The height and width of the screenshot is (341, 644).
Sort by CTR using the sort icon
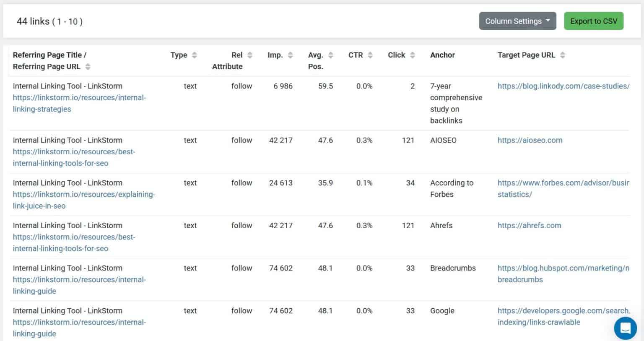click(x=370, y=55)
